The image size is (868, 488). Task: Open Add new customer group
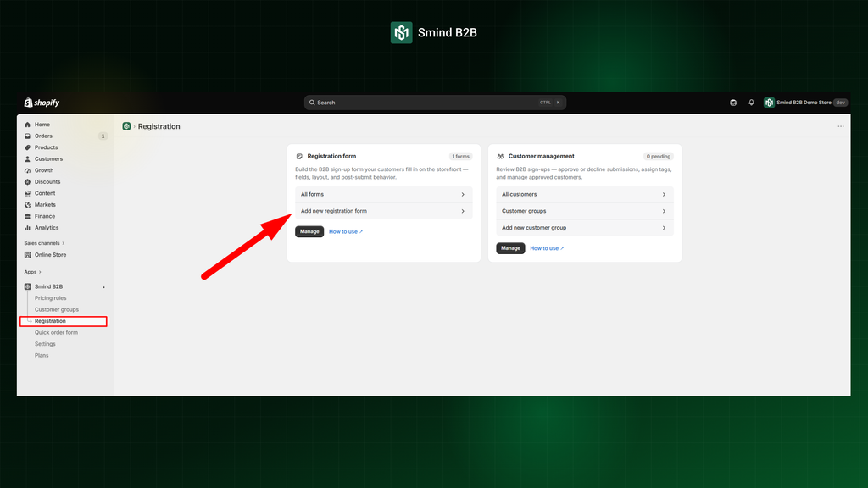pyautogui.click(x=585, y=227)
